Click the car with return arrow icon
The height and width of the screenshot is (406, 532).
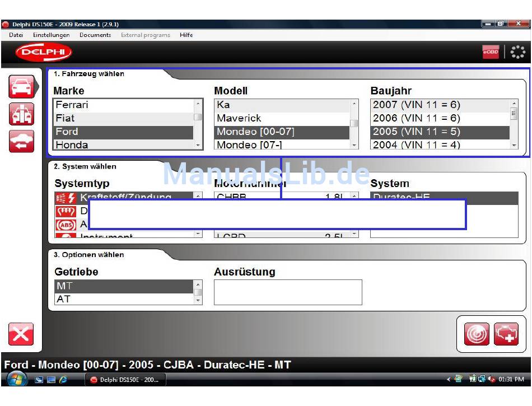click(21, 141)
